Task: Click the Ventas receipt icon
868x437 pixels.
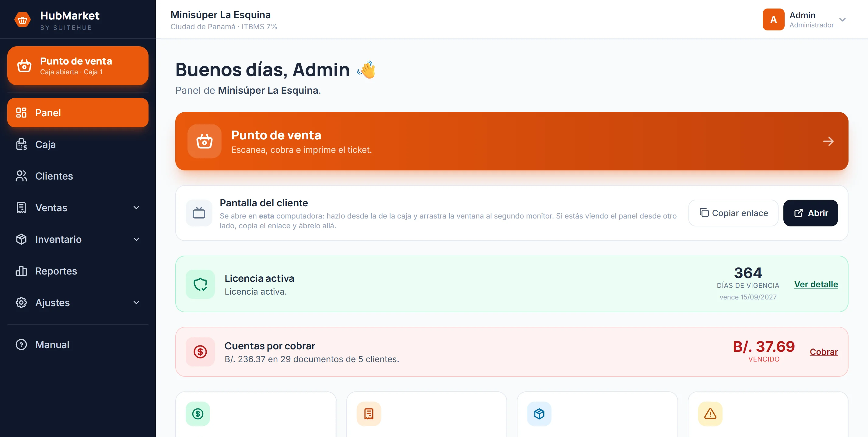Action: pos(21,208)
